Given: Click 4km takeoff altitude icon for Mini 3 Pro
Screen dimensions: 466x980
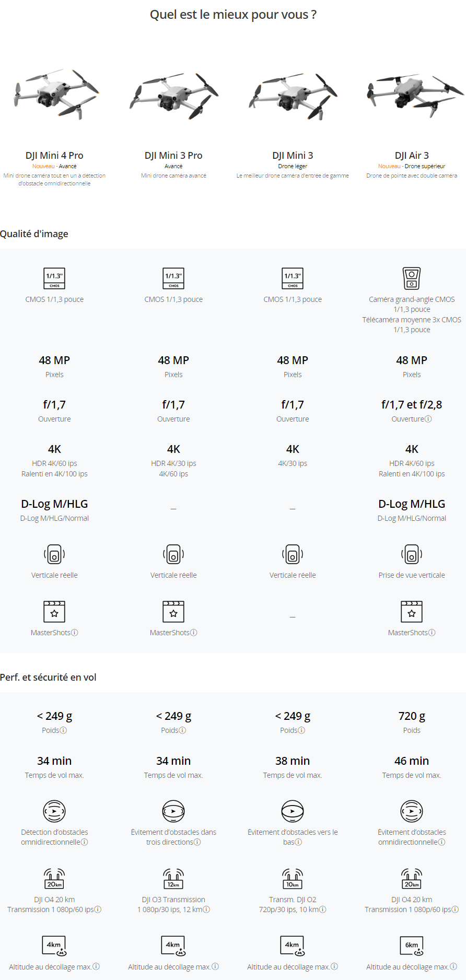Looking at the screenshot, I should click(173, 946).
